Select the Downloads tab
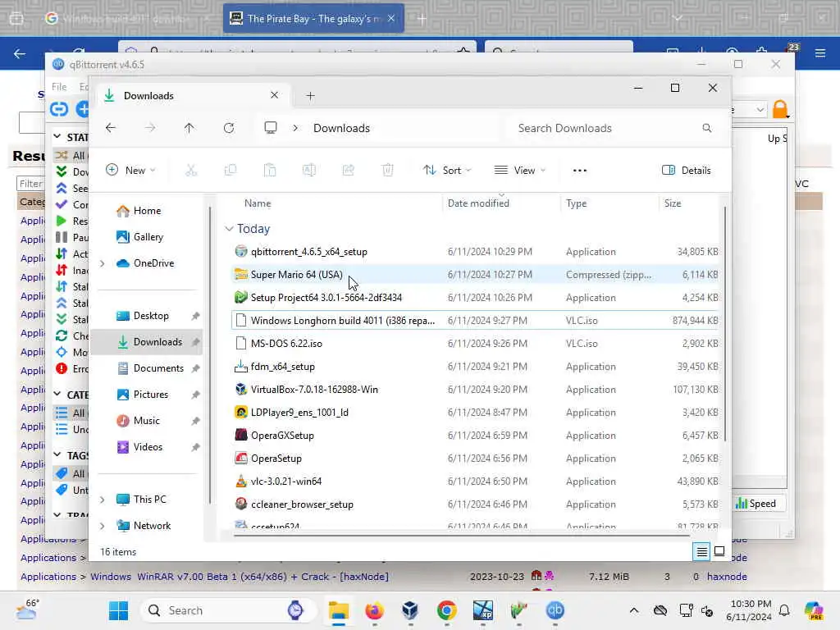Viewport: 840px width, 630px height. pos(192,96)
